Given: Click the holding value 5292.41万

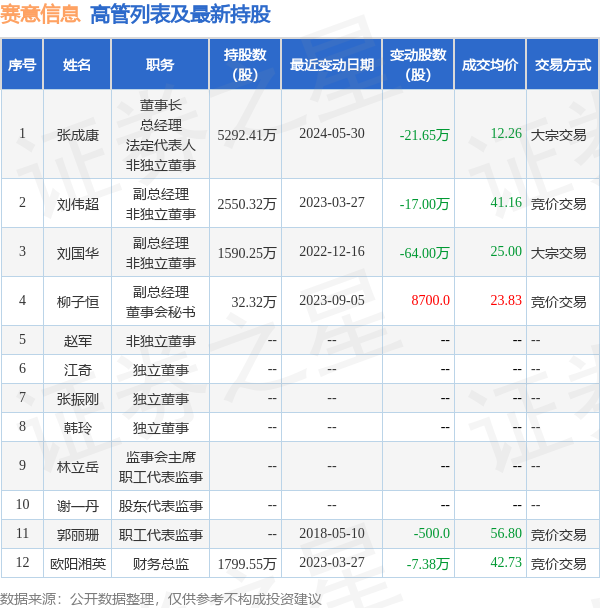Looking at the screenshot, I should pyautogui.click(x=247, y=135).
